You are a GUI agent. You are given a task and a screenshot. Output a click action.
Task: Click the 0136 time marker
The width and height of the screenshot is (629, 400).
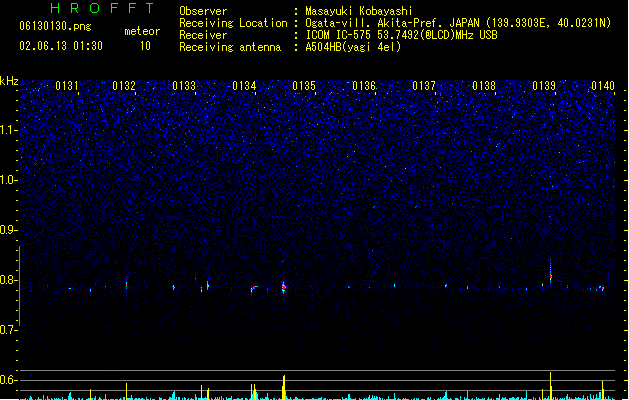tap(364, 86)
